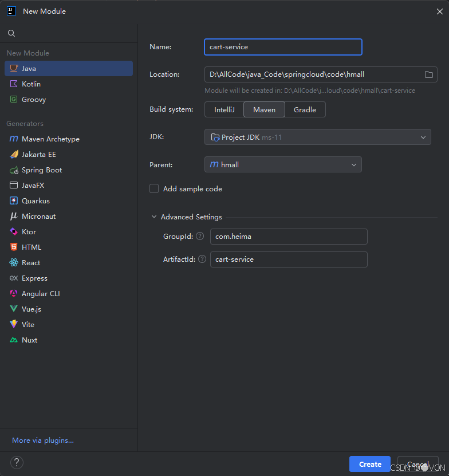Click the Micronaut mu icon
The width and height of the screenshot is (449, 476).
tap(14, 216)
